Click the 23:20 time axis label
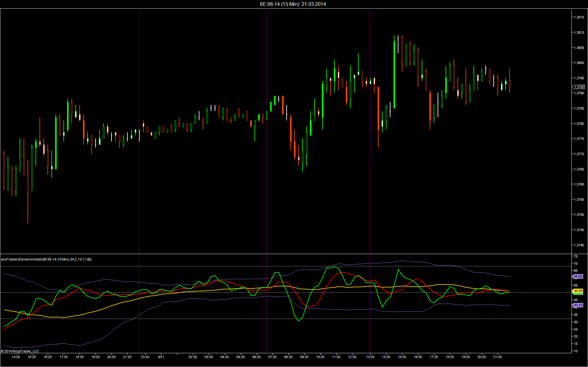The width and height of the screenshot is (588, 367). pos(145,357)
